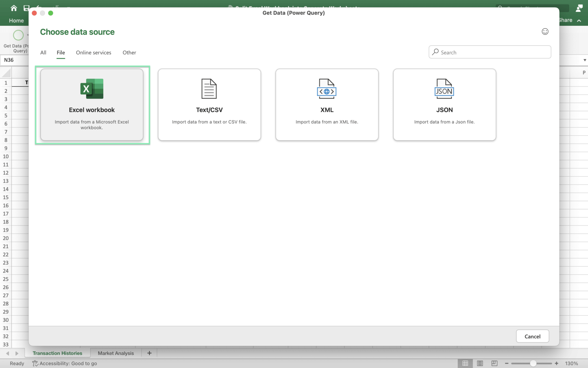The width and height of the screenshot is (588, 368).
Task: Close the Get Data dialog with red button
Action: [34, 13]
